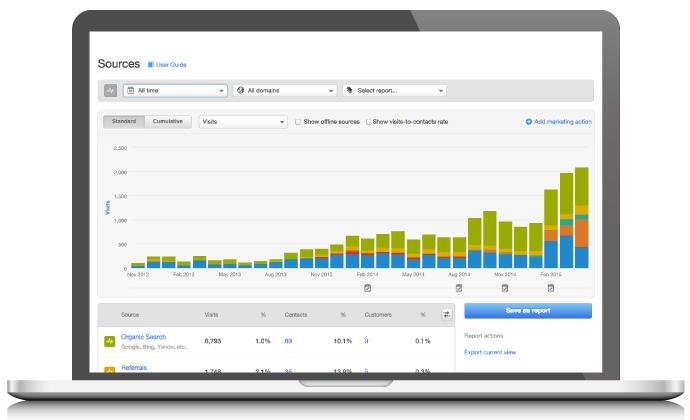Switch to the Cumulative chart tab

[169, 122]
